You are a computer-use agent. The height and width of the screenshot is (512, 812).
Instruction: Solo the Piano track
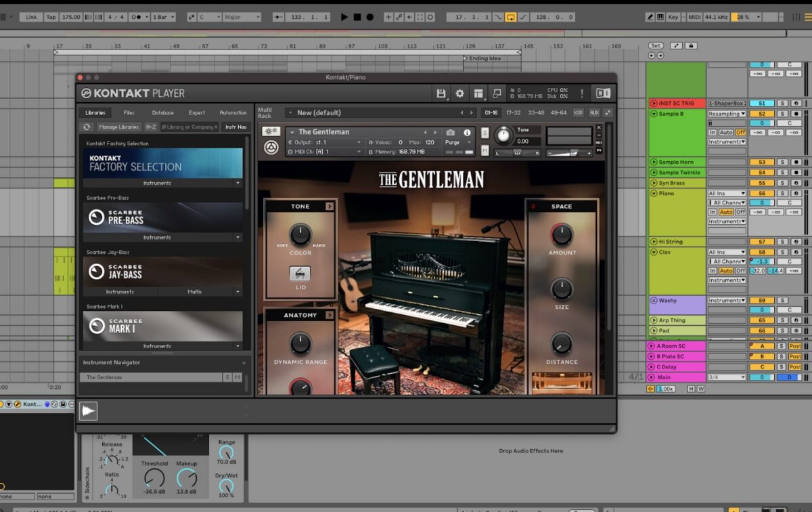pos(782,194)
